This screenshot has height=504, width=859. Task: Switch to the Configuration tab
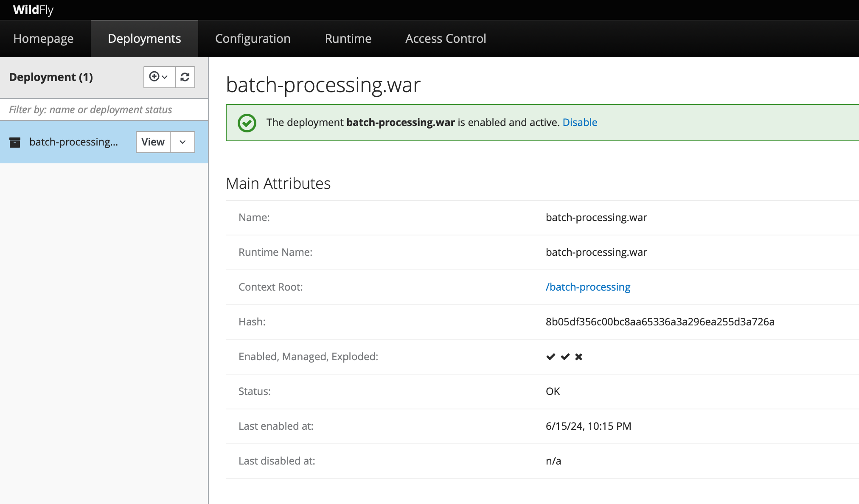[253, 39]
